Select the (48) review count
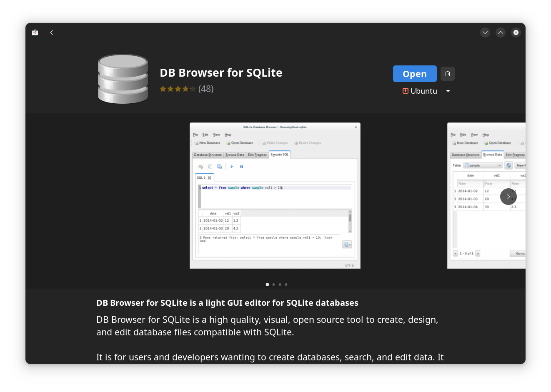This screenshot has width=551, height=392. point(206,89)
